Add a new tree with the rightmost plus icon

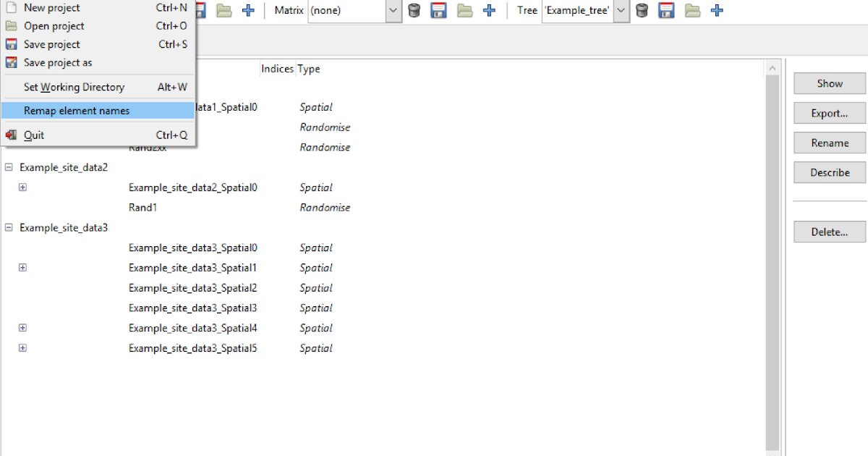point(717,10)
